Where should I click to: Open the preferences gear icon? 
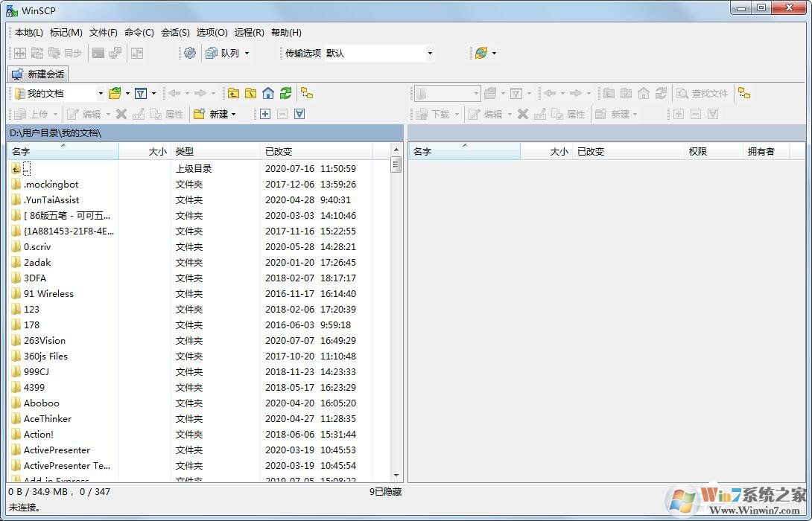click(190, 53)
